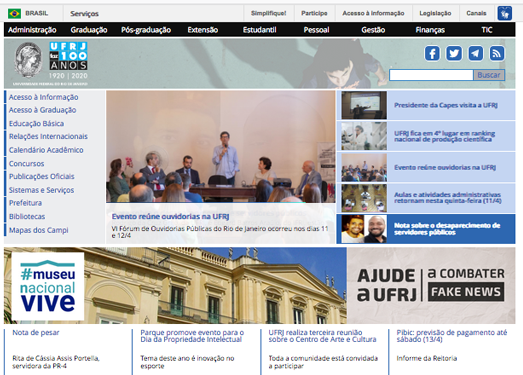Open the UFRJ Twitter icon

pyautogui.click(x=454, y=53)
